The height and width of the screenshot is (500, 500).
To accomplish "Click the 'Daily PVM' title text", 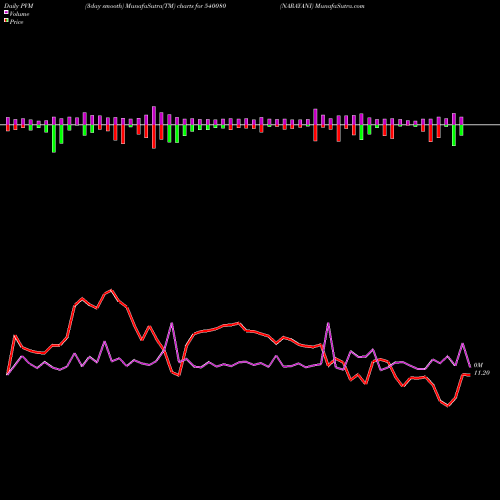I will [x=19, y=6].
